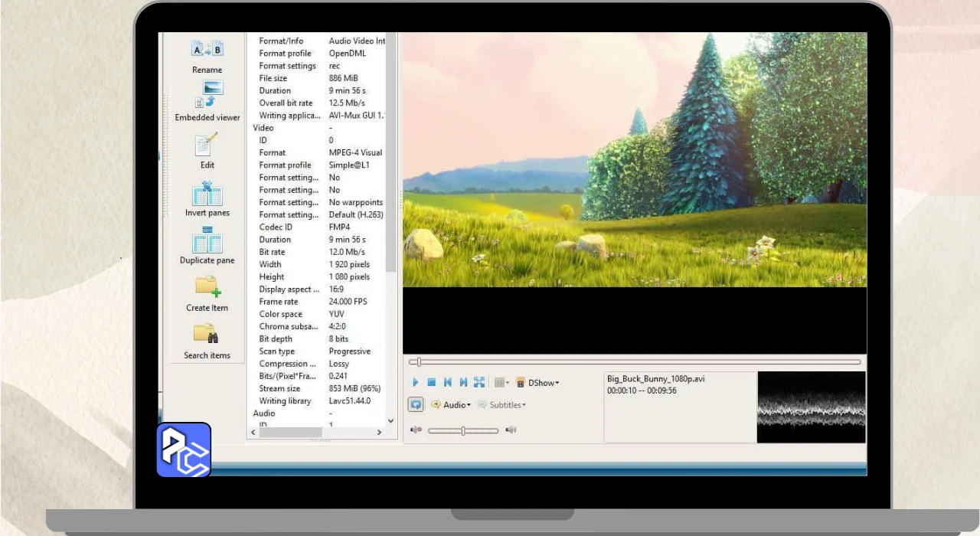
Task: Click the Duplicate pane icon
Action: click(x=207, y=241)
